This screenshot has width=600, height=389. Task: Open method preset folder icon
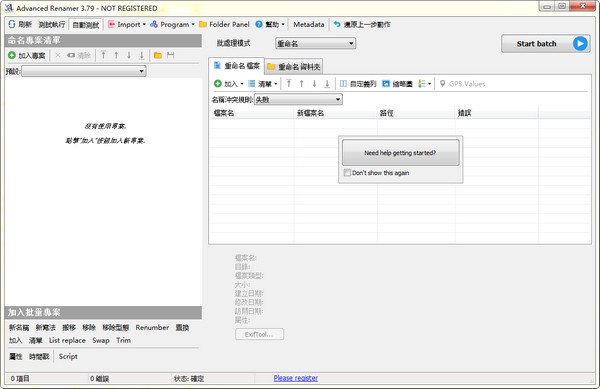click(158, 55)
